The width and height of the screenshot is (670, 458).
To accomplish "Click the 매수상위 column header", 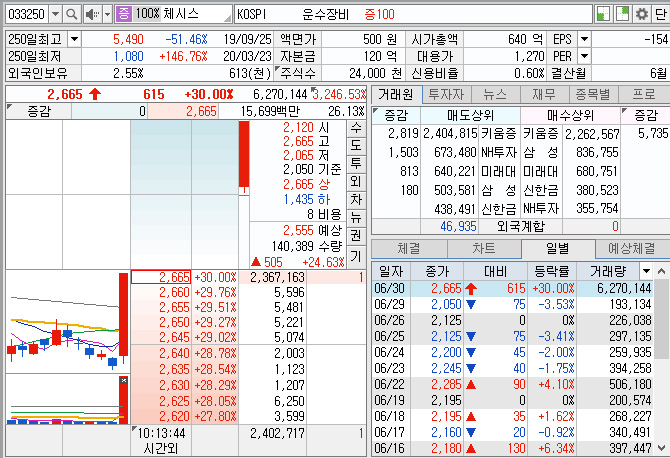I will click(x=570, y=115).
